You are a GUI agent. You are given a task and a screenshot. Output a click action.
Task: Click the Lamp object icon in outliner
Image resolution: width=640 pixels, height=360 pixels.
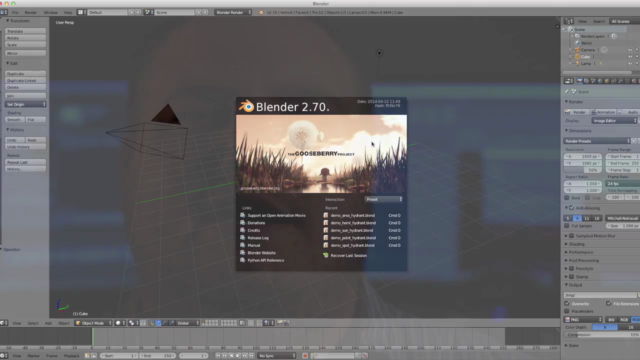(578, 63)
